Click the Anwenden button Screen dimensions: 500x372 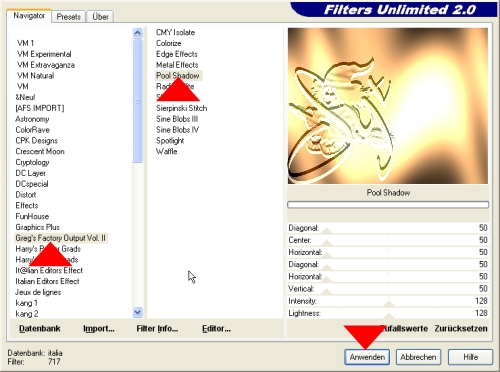pos(367,357)
